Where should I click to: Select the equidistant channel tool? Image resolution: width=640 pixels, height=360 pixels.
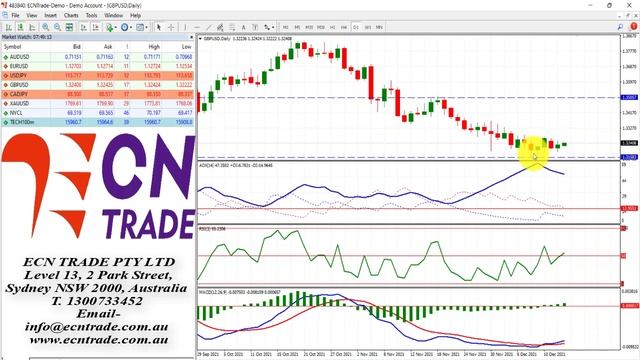(x=220, y=27)
